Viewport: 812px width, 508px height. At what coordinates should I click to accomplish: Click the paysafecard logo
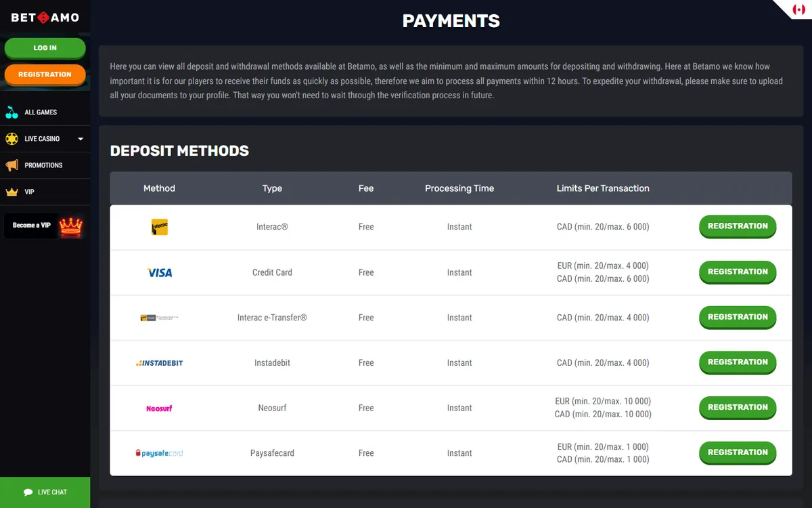pyautogui.click(x=159, y=453)
